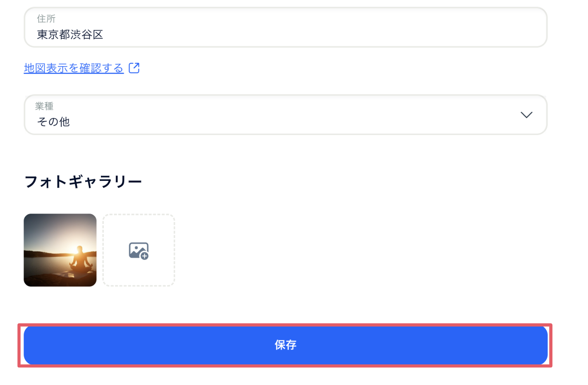
Task: Click the plus badge on the add-photo icon
Action: pyautogui.click(x=144, y=256)
